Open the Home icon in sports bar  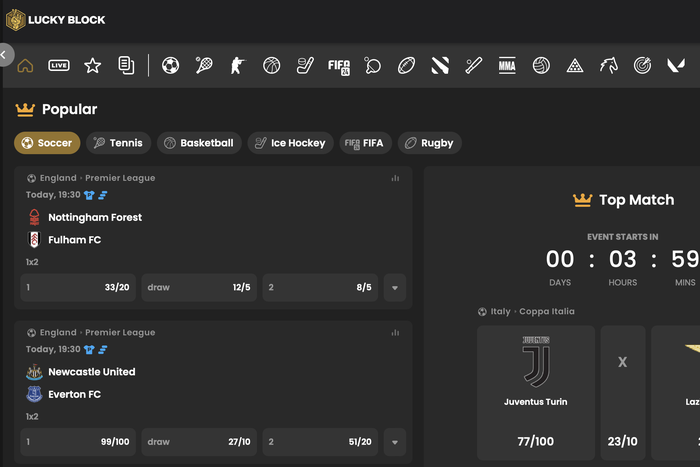pos(26,65)
